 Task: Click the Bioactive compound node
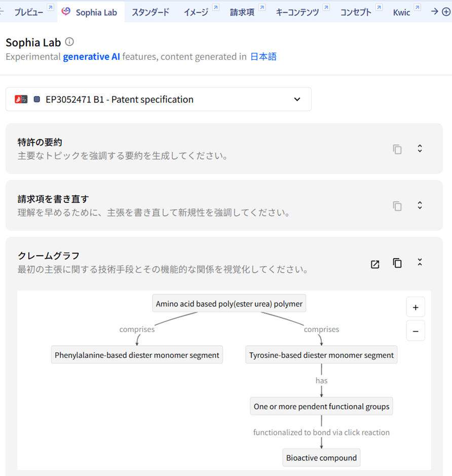pyautogui.click(x=321, y=457)
